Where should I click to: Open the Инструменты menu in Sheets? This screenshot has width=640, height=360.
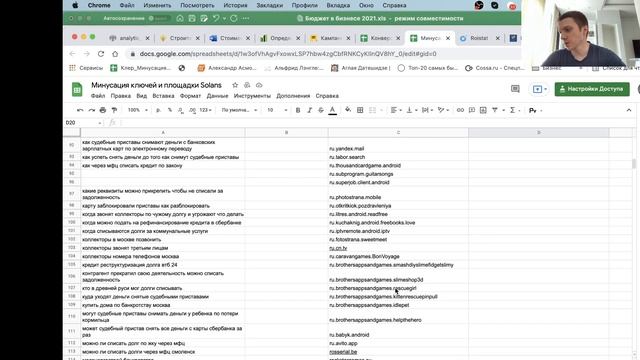(x=252, y=96)
